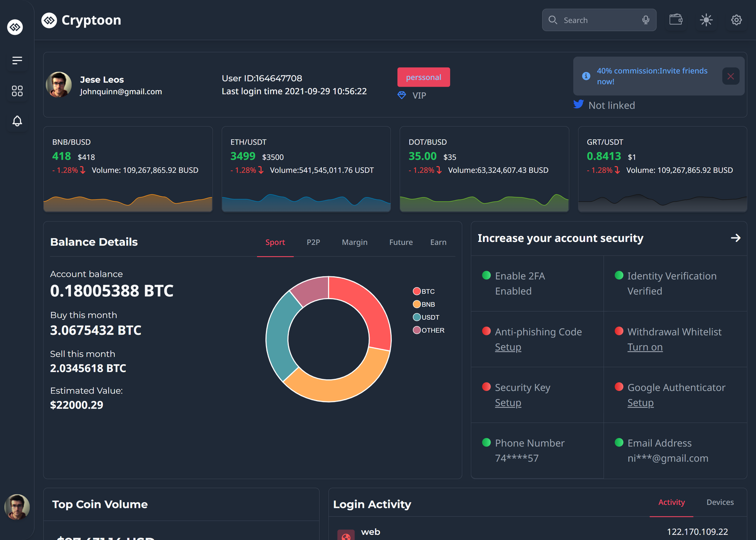756x540 pixels.
Task: Open the wallet icon in the top bar
Action: tap(676, 20)
